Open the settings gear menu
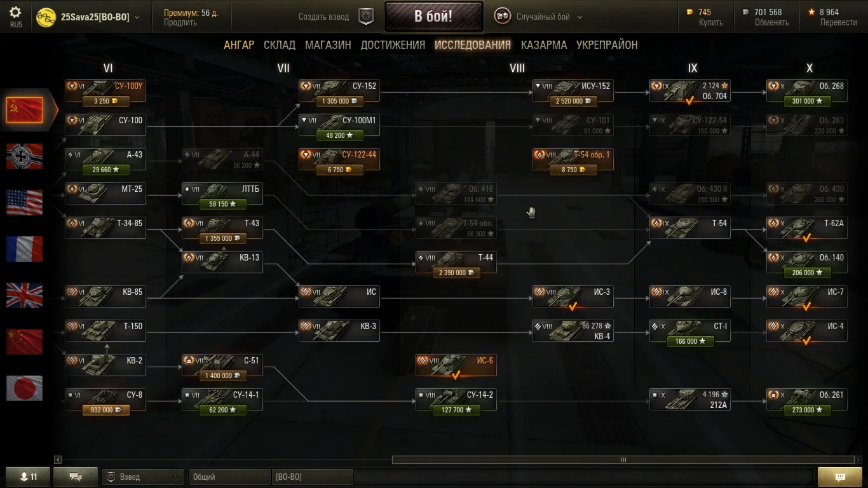The height and width of the screenshot is (488, 868). pos(15,13)
